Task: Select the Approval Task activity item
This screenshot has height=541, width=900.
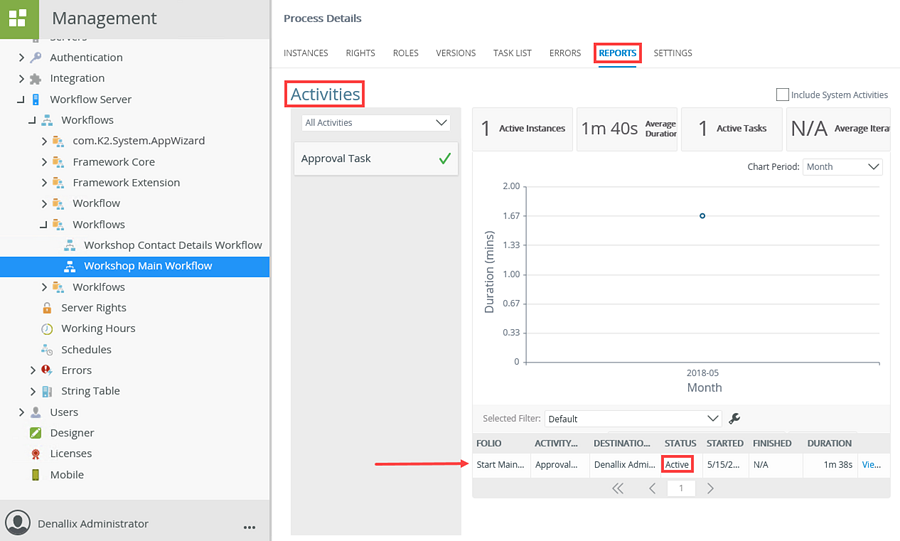Action: click(375, 158)
